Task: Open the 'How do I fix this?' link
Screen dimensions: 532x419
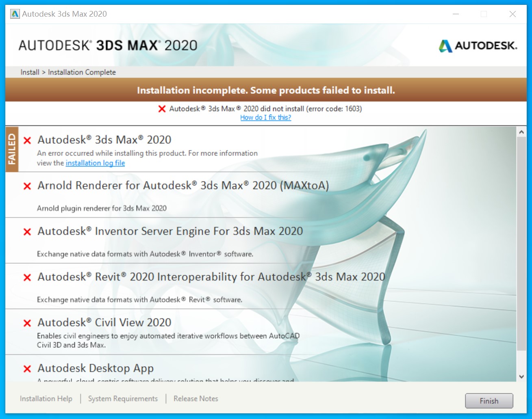Action: 266,117
